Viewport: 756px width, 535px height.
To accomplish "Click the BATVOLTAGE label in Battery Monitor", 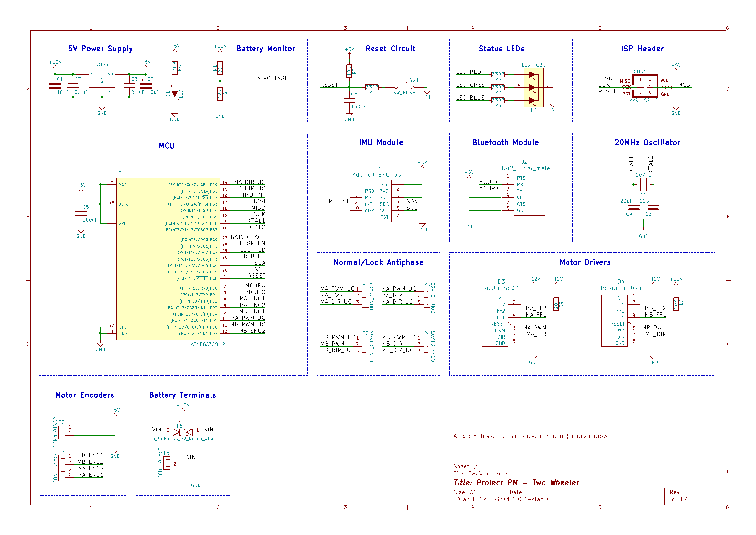I will click(270, 78).
